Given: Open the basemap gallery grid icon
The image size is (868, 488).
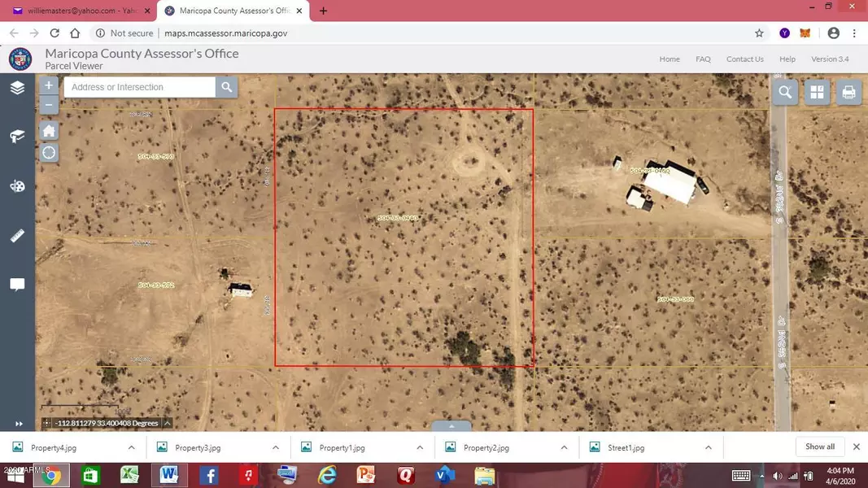Looking at the screenshot, I should (x=817, y=92).
